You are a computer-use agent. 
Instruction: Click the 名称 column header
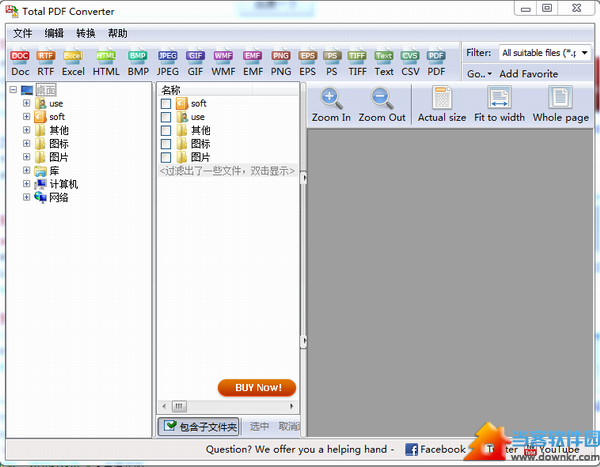coord(205,90)
